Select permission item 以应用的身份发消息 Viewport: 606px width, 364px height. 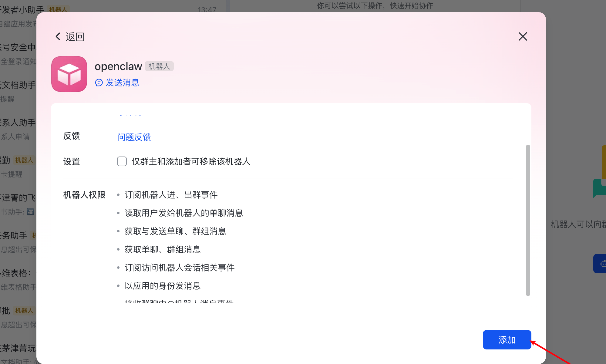(163, 286)
